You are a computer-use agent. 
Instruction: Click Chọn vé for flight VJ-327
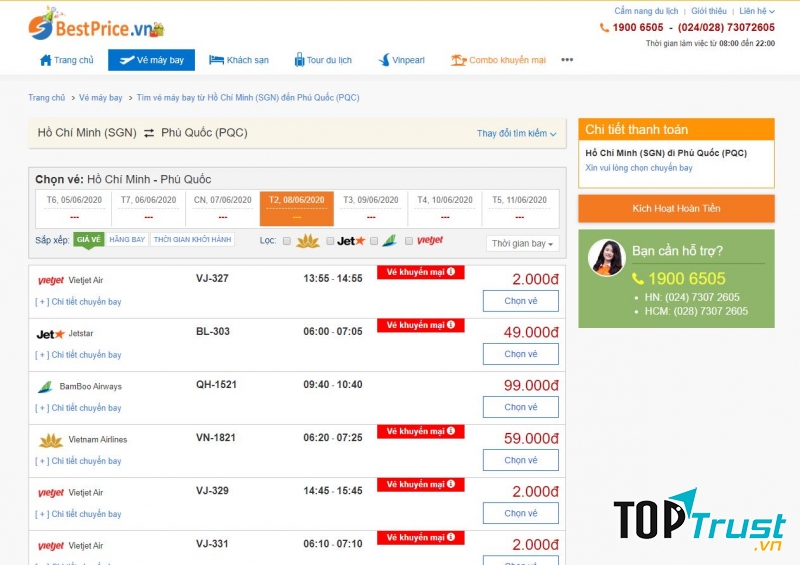point(521,301)
